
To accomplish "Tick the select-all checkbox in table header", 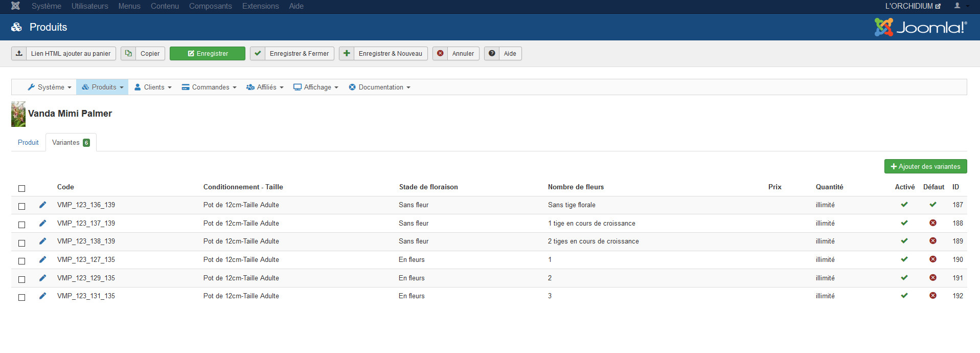I will point(21,188).
